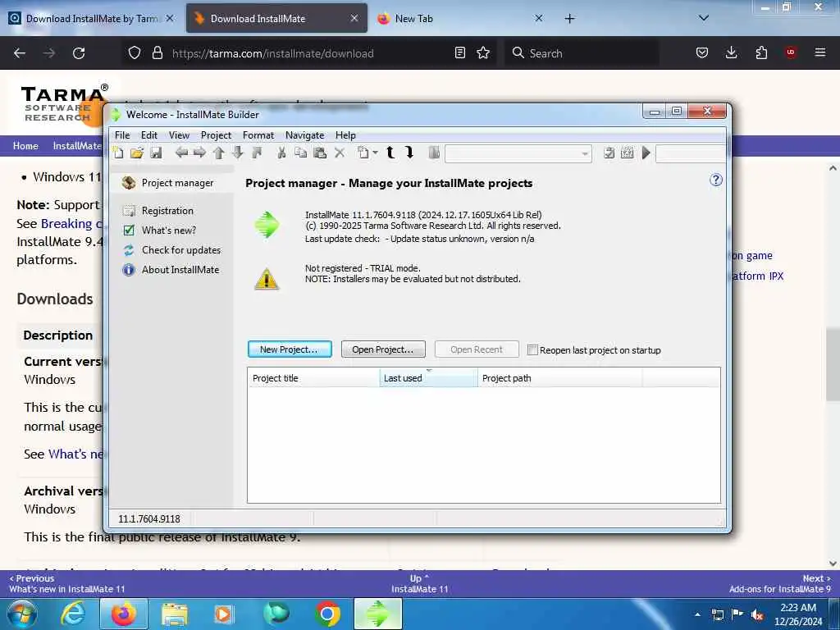Open Windows Start button
840x630 pixels.
[21, 614]
